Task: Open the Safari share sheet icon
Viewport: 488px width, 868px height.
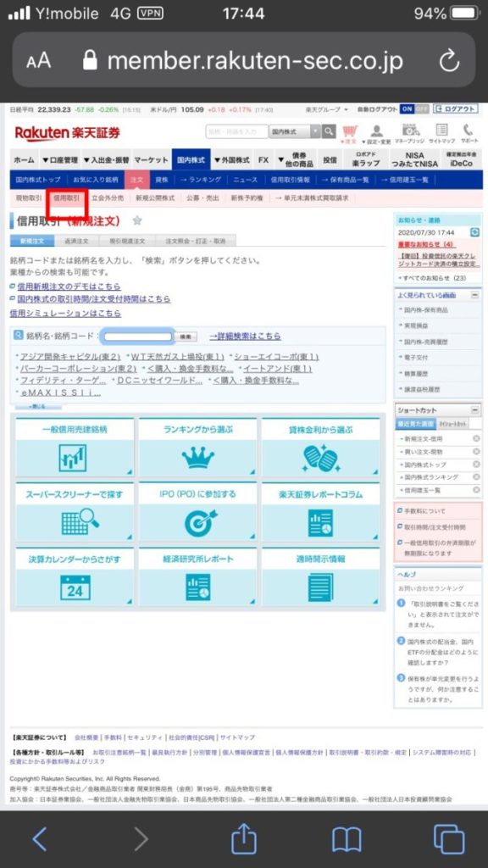Action: [244, 839]
